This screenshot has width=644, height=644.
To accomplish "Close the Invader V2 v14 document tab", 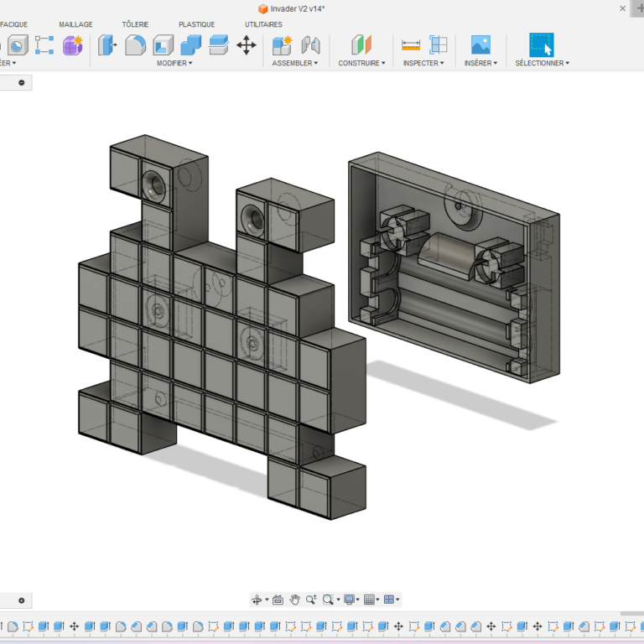I will [623, 8].
